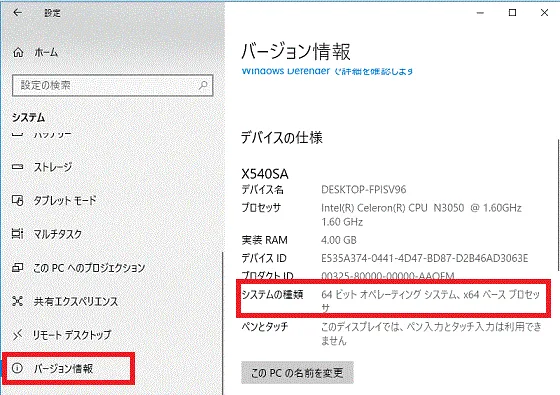Open リモート デスクトップ settings page
Screen dimensions: 560x395
(x=72, y=335)
